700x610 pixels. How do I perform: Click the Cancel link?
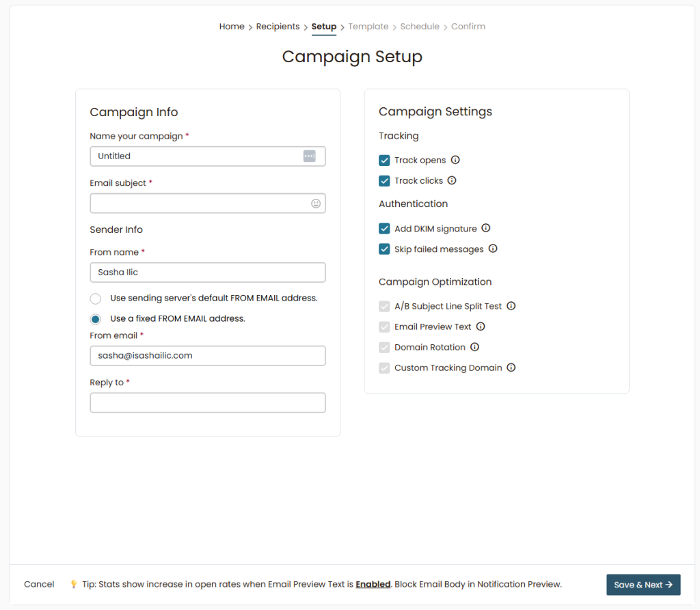click(x=39, y=584)
